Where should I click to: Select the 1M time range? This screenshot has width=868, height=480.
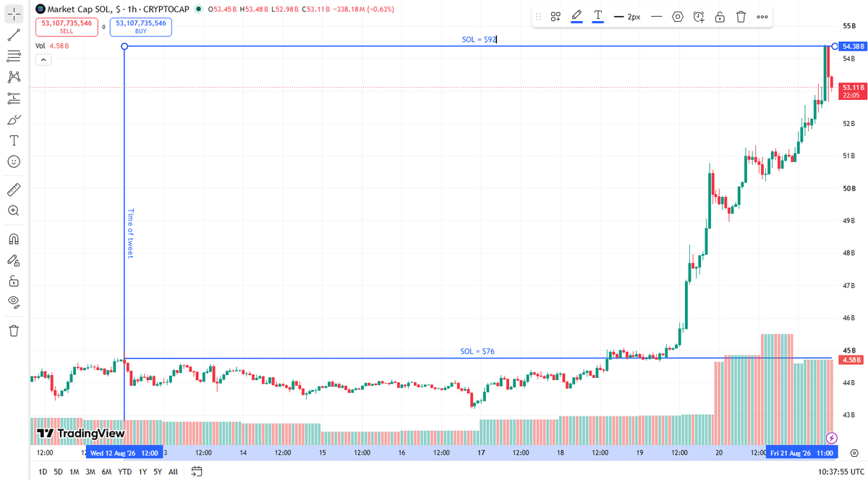75,471
